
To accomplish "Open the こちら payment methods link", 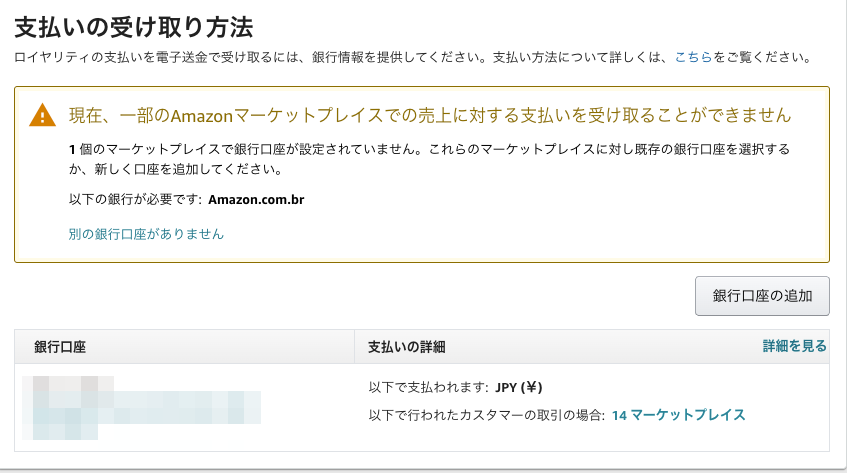I will [693, 59].
